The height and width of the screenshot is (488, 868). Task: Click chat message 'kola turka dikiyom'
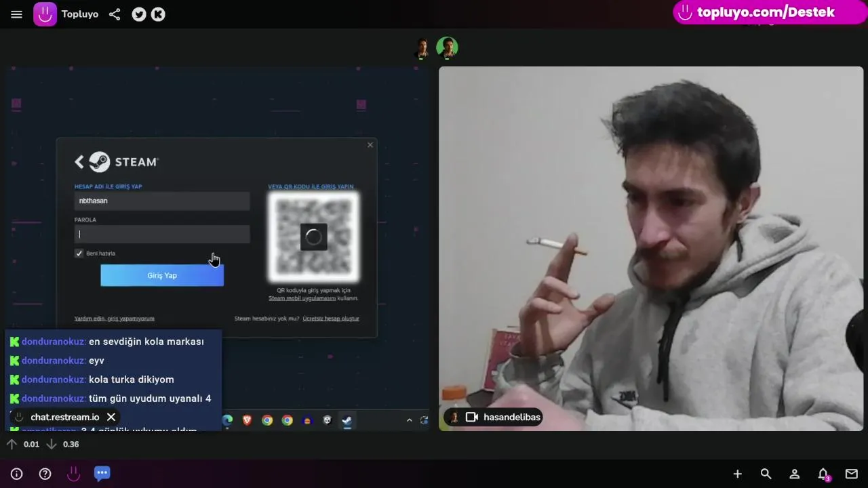[x=132, y=380]
